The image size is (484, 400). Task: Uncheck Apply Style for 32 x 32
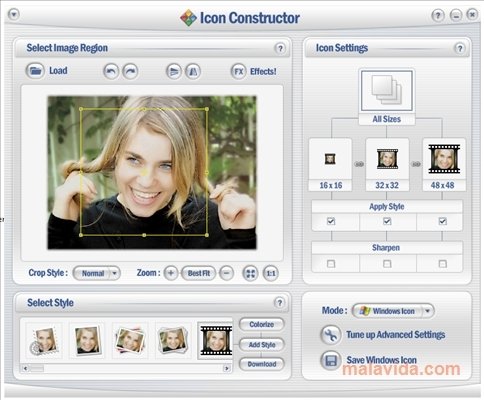click(x=387, y=221)
